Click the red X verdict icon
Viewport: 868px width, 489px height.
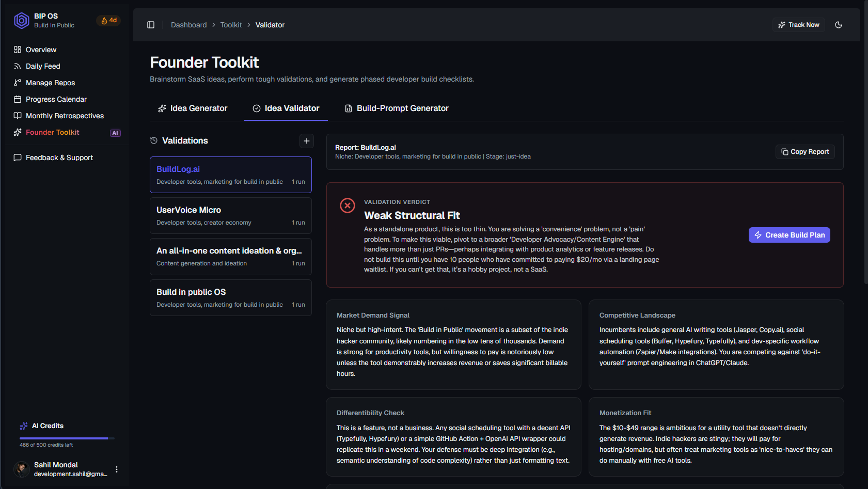click(x=348, y=206)
